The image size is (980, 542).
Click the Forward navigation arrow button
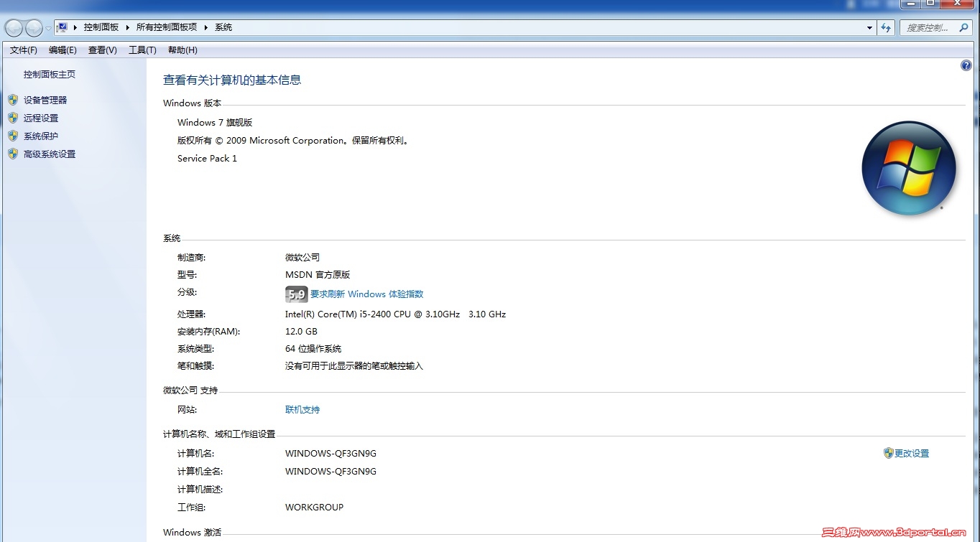click(34, 28)
